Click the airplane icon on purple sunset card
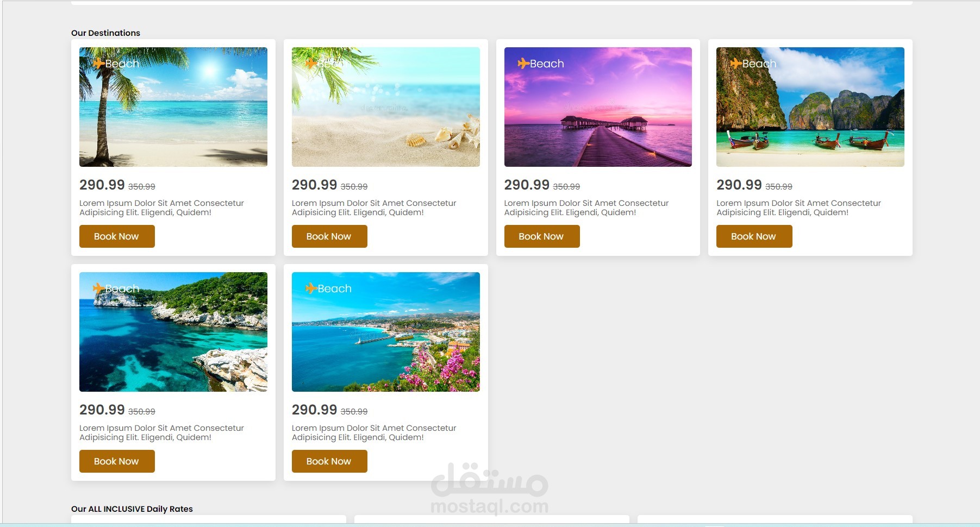This screenshot has height=527, width=980. pos(523,64)
